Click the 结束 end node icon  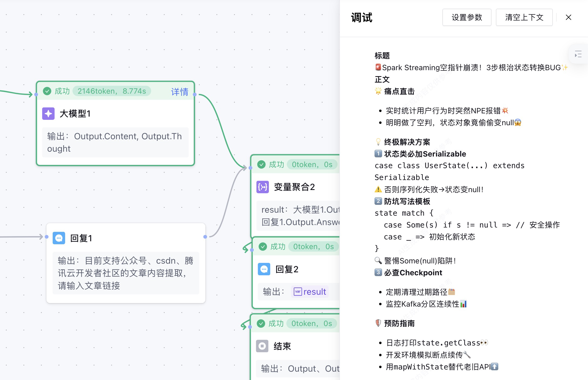click(262, 346)
